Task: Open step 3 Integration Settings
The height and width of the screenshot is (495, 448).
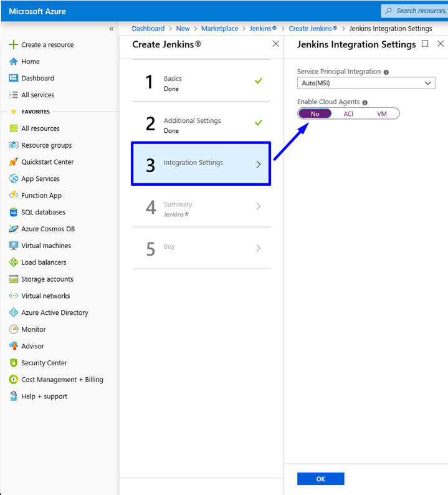Action: point(201,163)
